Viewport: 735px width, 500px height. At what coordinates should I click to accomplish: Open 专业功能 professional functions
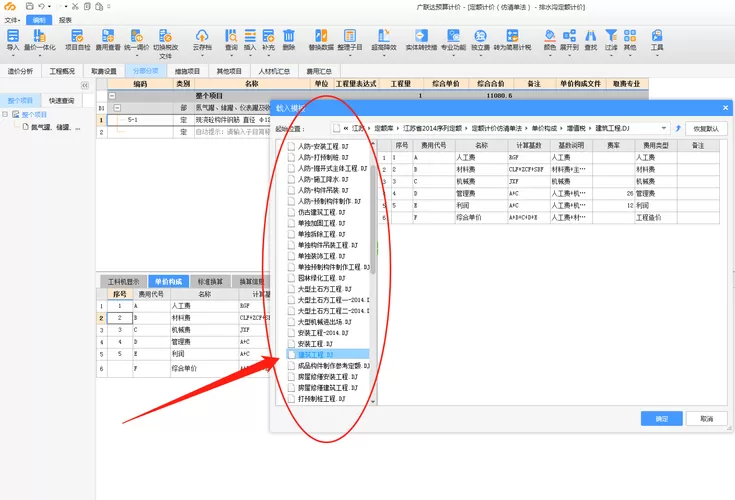pos(453,36)
